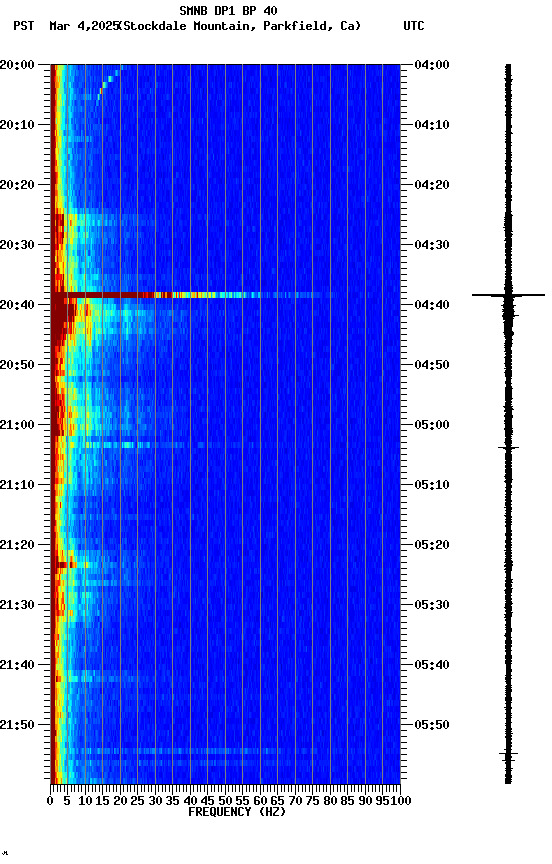Click the date text 'Mar 4,2025'
Screen dimensions: 552x864
(x=84, y=26)
